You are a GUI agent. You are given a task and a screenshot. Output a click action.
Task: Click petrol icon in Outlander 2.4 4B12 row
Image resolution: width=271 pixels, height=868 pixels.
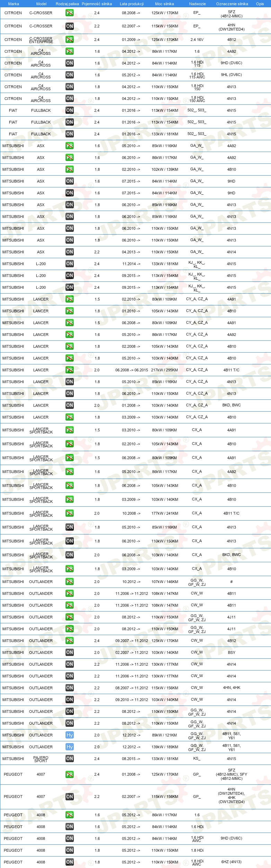coord(70,641)
